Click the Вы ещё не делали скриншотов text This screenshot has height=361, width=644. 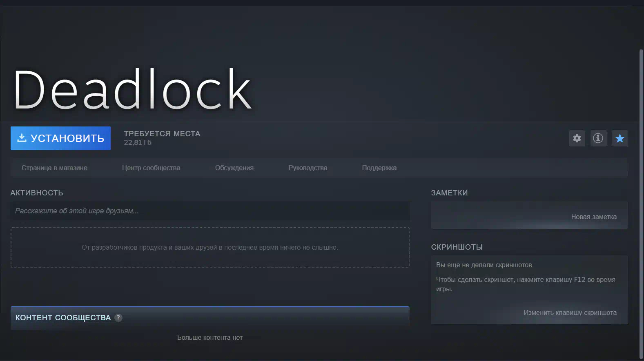point(484,265)
